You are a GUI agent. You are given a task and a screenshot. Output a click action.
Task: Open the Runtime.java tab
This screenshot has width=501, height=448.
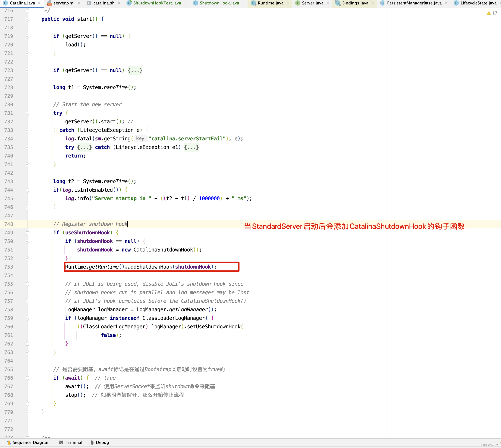click(270, 3)
